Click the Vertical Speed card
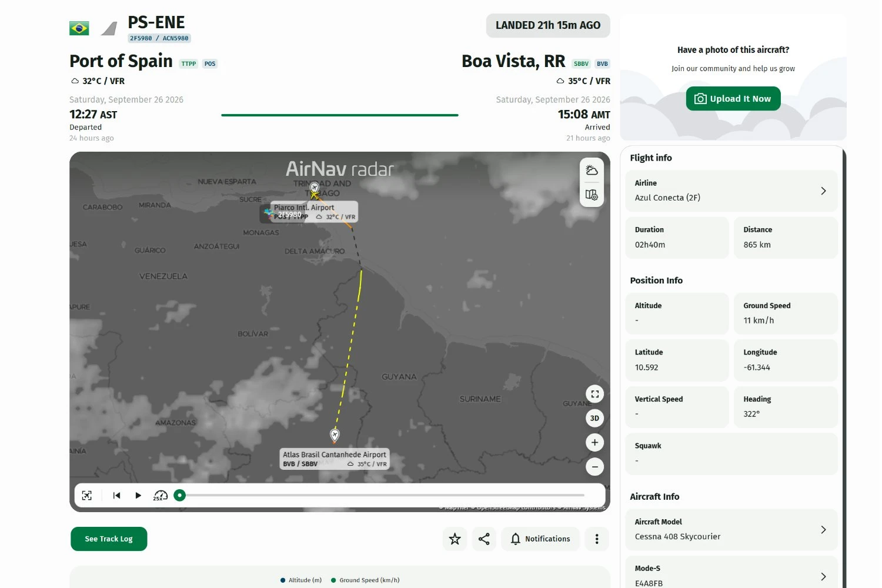 677,407
